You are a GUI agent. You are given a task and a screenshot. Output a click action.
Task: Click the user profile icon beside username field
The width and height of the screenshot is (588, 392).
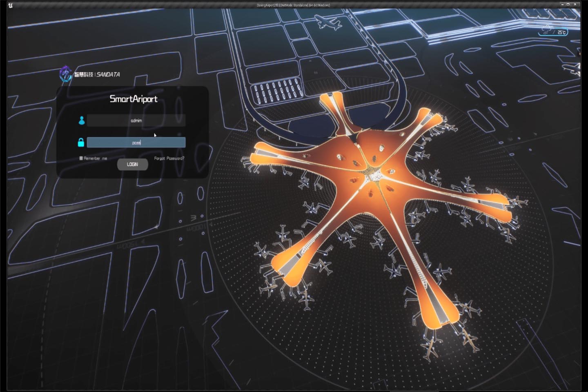tap(82, 120)
